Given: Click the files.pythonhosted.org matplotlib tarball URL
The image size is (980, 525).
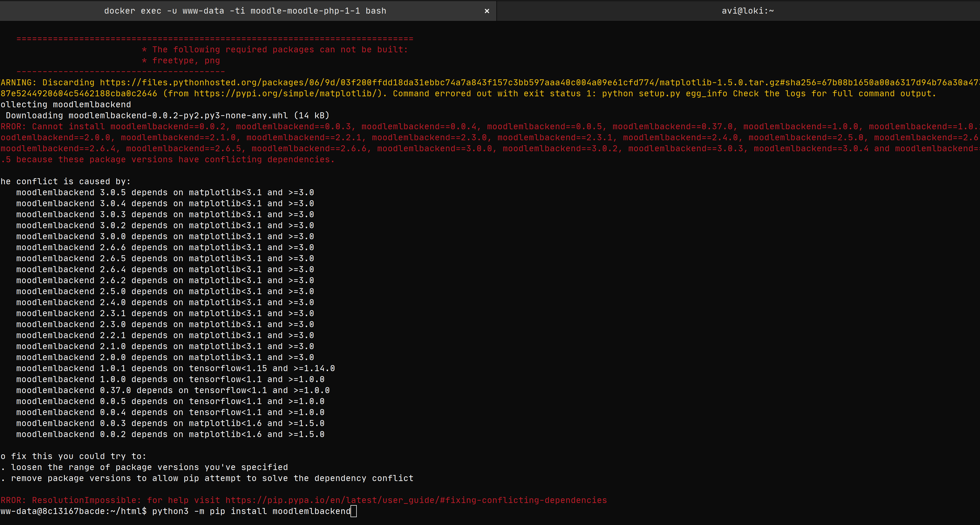Looking at the screenshot, I should (540, 83).
